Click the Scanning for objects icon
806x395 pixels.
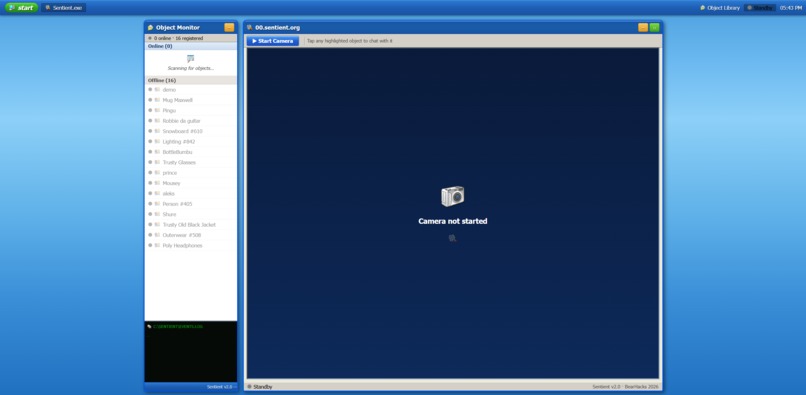coord(191,59)
